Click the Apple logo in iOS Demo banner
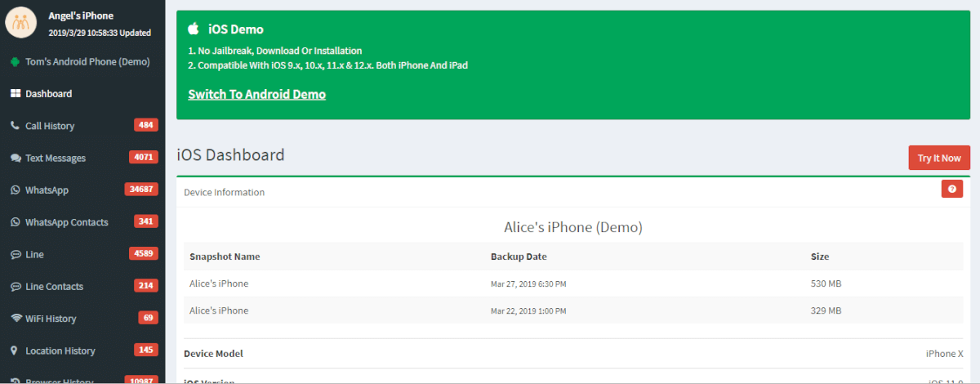 point(194,29)
